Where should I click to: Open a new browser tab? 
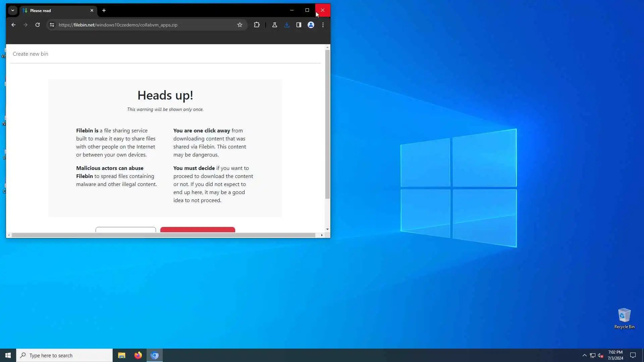tap(104, 10)
